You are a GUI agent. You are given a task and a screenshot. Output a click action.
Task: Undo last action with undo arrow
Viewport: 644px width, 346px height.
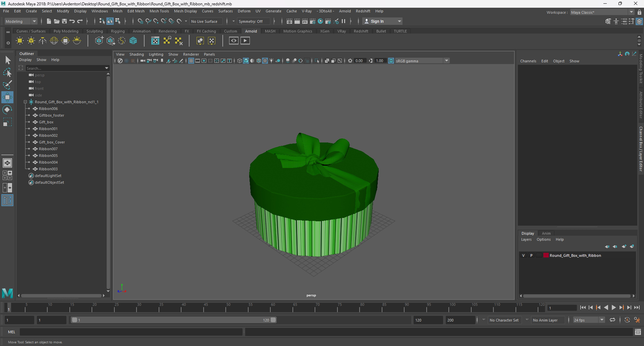tap(72, 21)
